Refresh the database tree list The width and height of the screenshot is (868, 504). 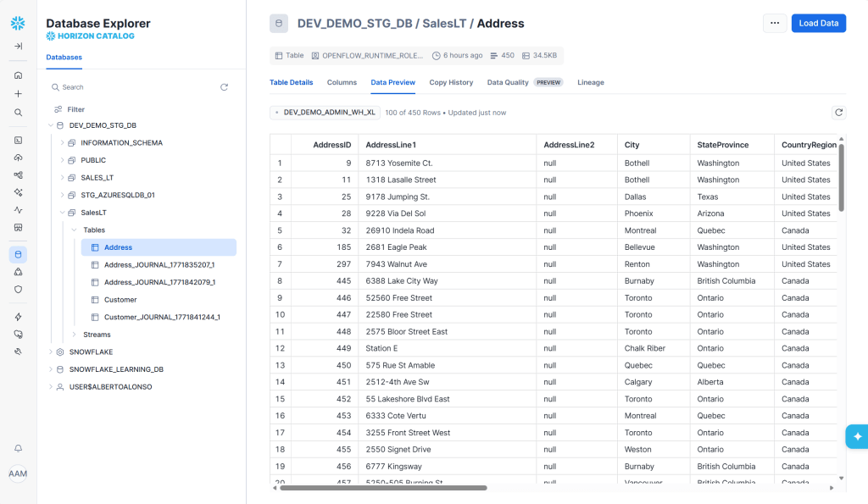point(224,87)
